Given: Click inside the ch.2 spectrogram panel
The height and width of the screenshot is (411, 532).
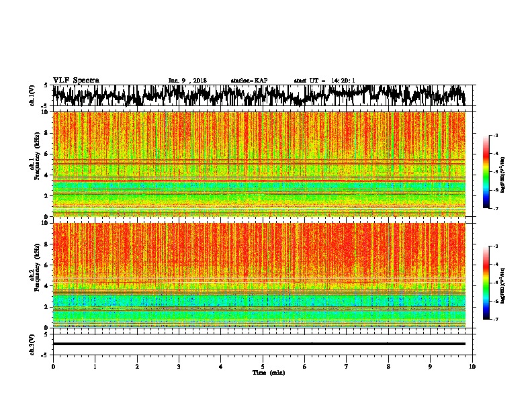Looking at the screenshot, I should point(259,275).
